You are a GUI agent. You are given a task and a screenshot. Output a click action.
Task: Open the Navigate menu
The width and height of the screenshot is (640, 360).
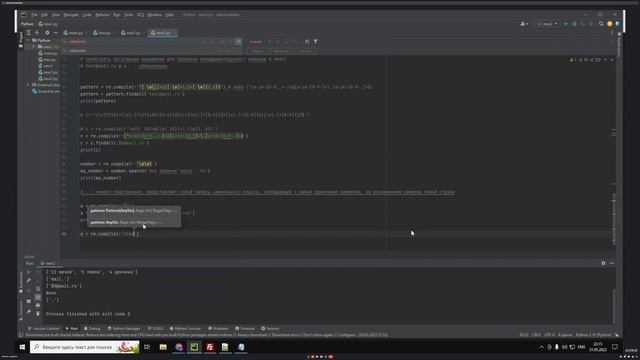(71, 15)
